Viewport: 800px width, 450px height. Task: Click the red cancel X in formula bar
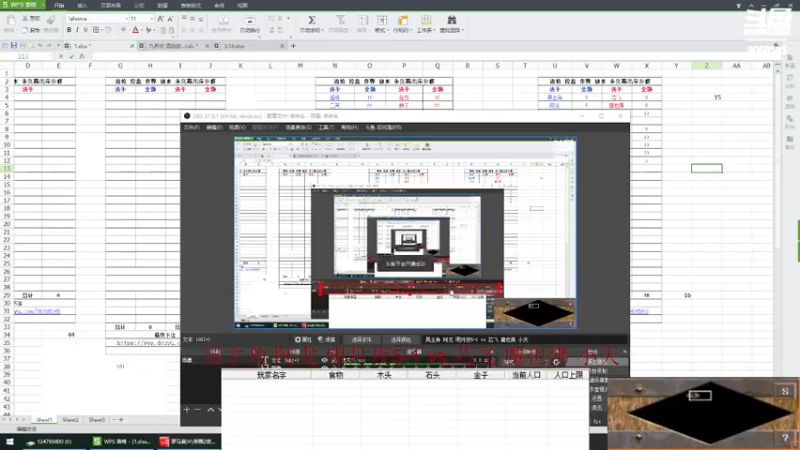pyautogui.click(x=61, y=56)
